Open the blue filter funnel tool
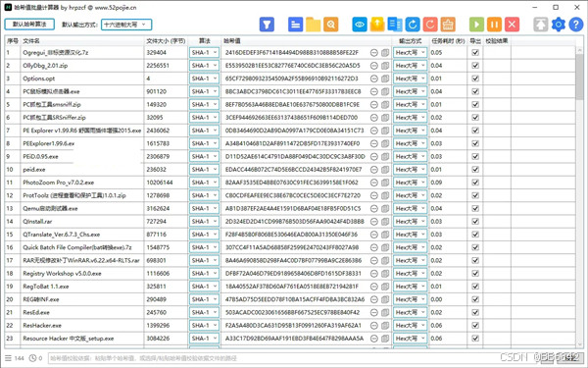Viewport: 588px width, 368px height. 267,25
